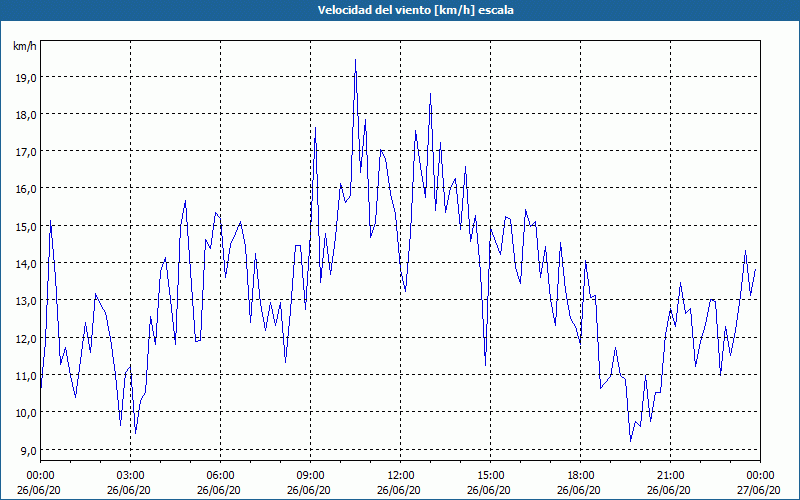The height and width of the screenshot is (500, 800).
Task: Click the wind peak near 13:00 above 18,0
Action: [430, 94]
